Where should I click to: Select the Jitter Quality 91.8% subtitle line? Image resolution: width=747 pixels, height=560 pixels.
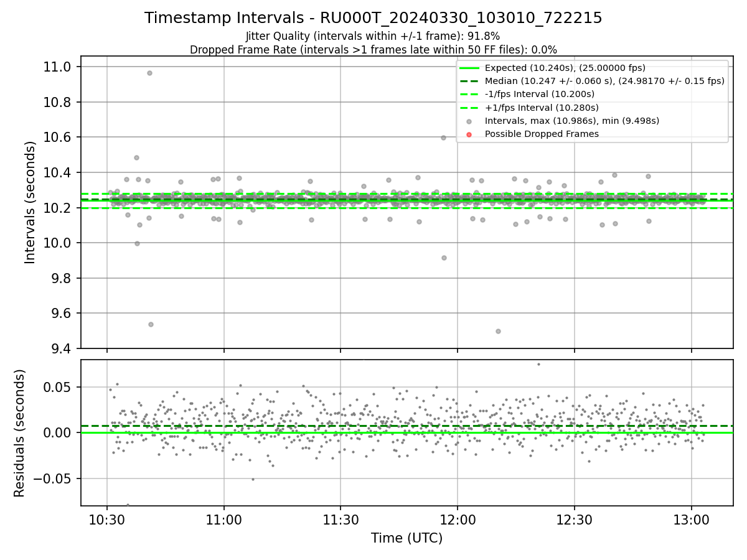tap(373, 36)
